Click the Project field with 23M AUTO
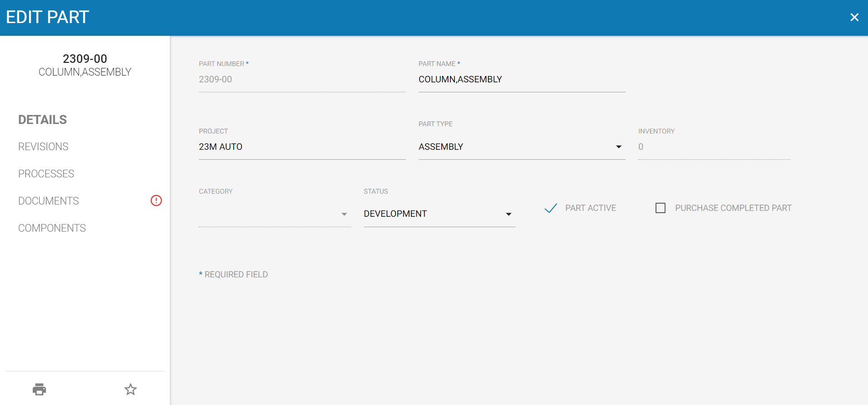 [302, 147]
